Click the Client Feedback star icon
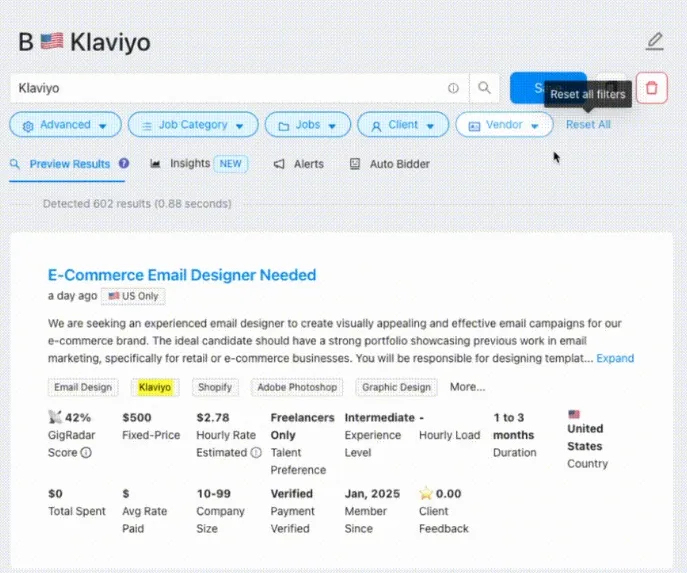The image size is (687, 573). tap(425, 493)
